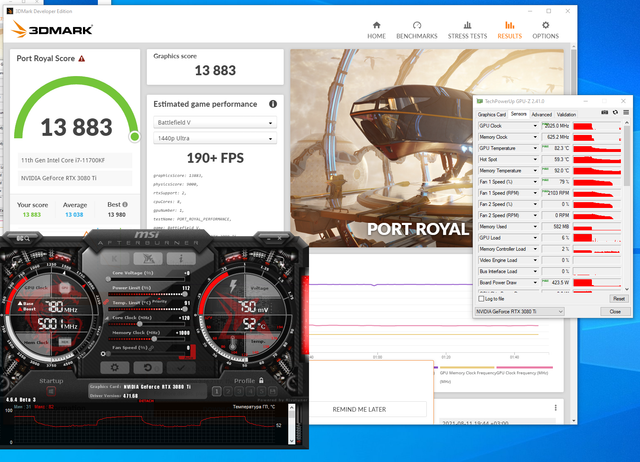Click the Close button in GPU-Z
Image resolution: width=640 pixels, height=462 pixels.
(615, 311)
